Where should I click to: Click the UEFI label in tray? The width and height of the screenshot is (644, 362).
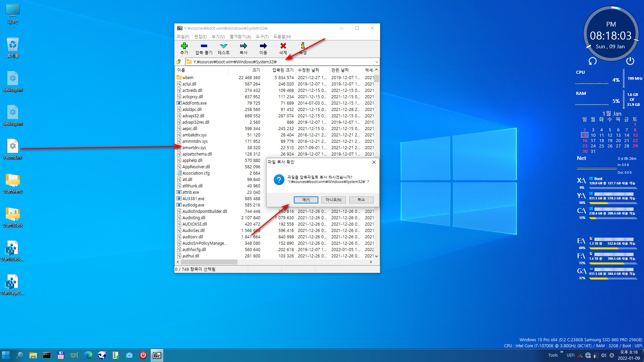tap(571, 355)
